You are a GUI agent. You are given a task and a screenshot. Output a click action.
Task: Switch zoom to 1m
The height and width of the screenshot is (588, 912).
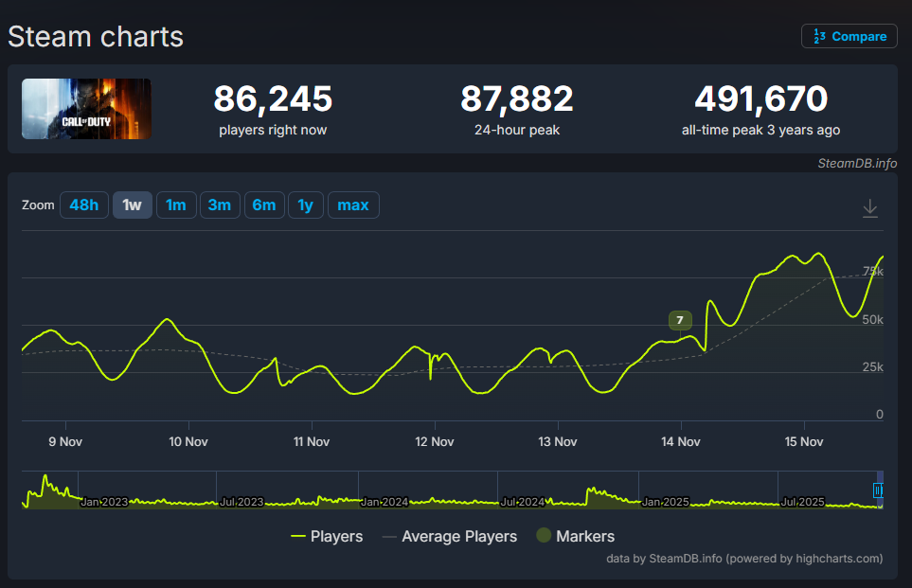coord(176,205)
